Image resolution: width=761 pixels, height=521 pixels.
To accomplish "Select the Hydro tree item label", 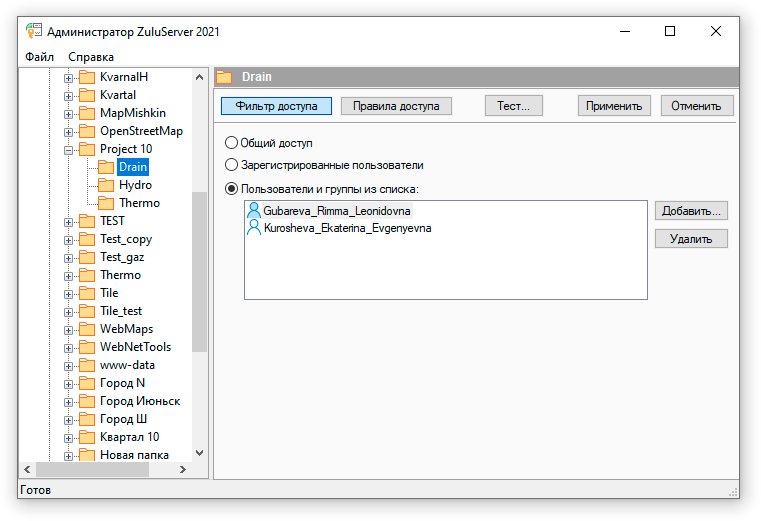I will point(135,185).
